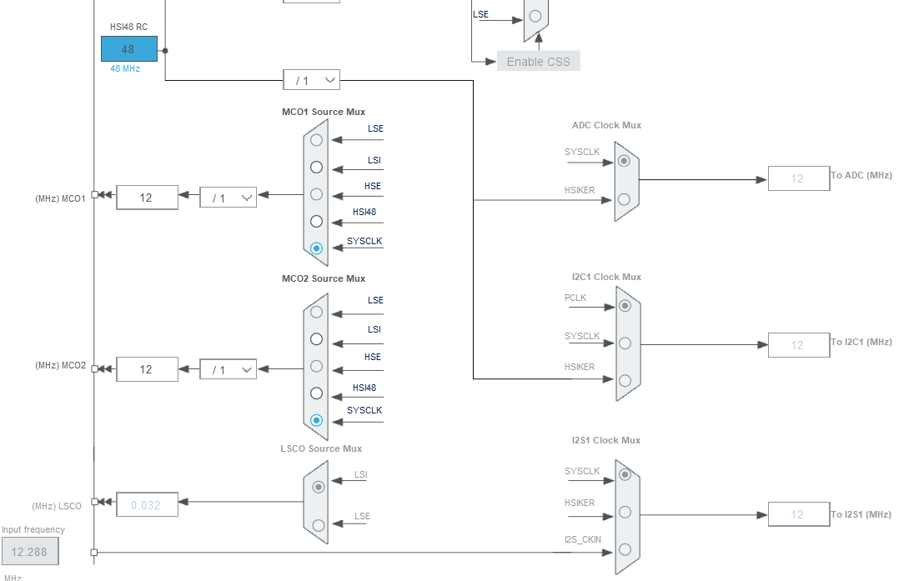Choose HSIKER for I2S1 Clock Mux
The image size is (924, 581).
pyautogui.click(x=625, y=512)
